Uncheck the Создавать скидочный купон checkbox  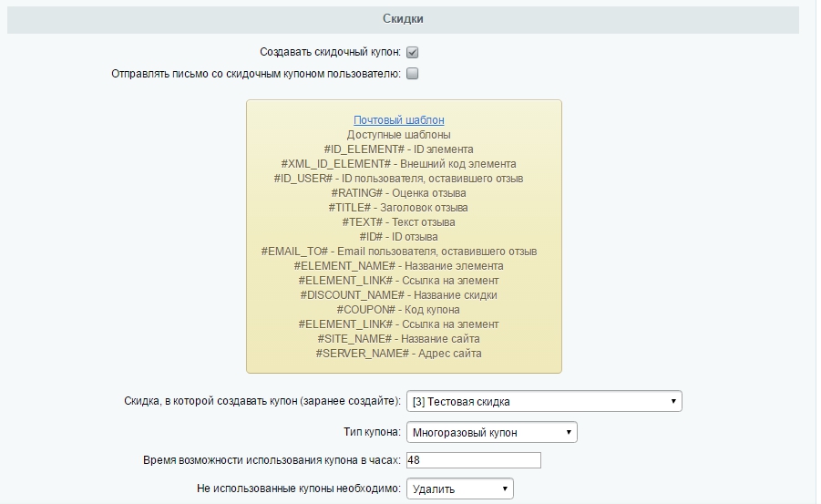coord(413,52)
